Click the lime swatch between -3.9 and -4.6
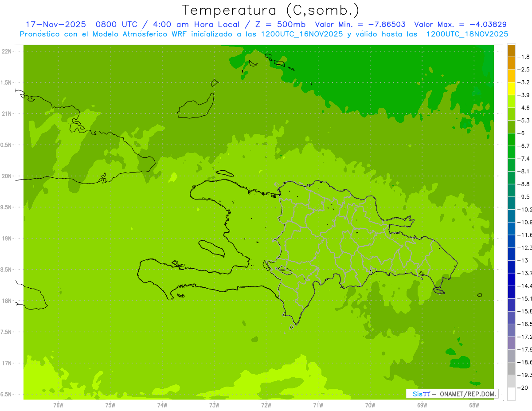Image resolution: width=532 pixels, height=411 pixels. pos(511,102)
